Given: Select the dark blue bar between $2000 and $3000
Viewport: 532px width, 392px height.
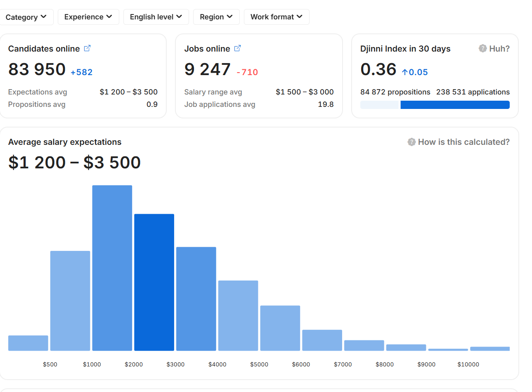Looking at the screenshot, I should 154,282.
